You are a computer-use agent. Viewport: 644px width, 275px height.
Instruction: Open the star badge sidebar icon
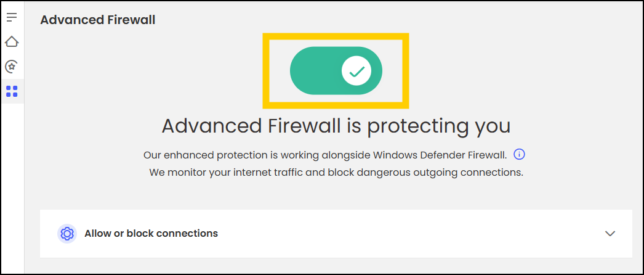(x=12, y=66)
